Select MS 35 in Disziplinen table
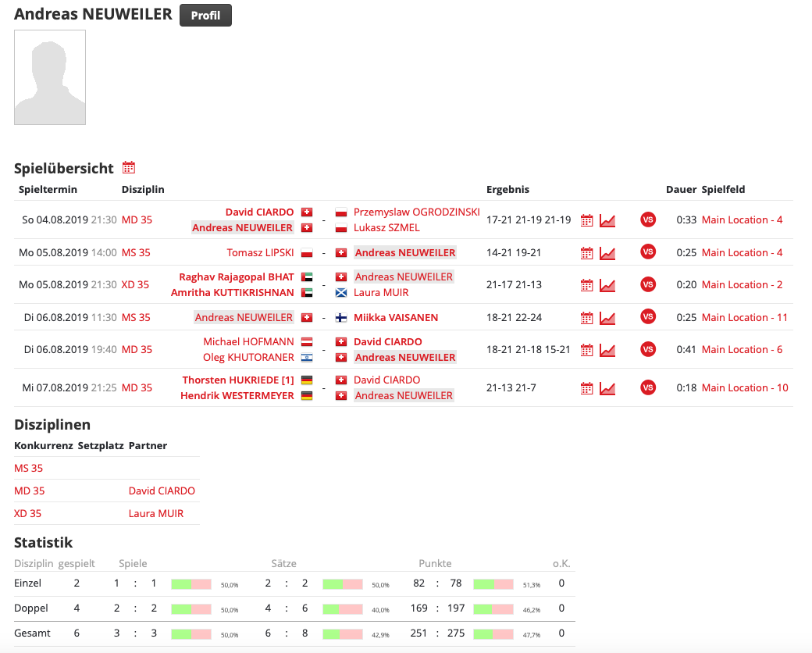 pos(29,468)
